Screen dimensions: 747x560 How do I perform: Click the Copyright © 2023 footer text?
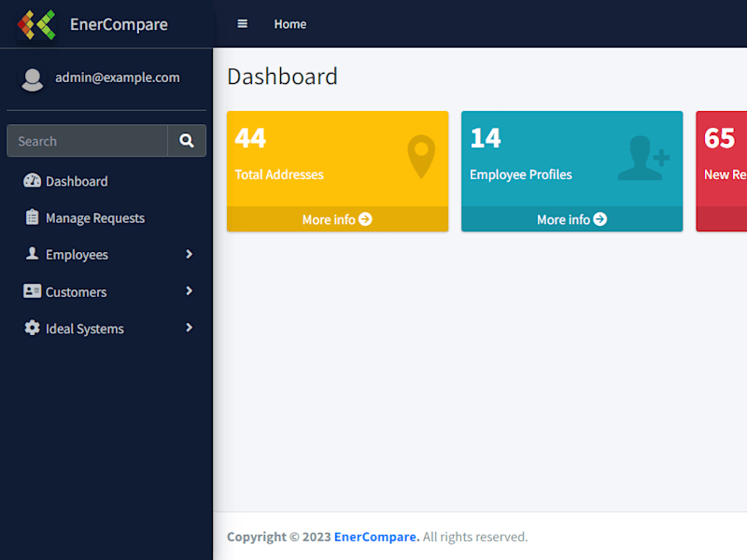(278, 537)
